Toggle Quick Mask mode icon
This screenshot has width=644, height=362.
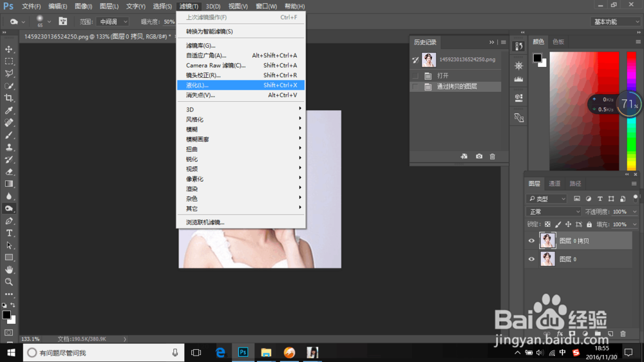8,332
